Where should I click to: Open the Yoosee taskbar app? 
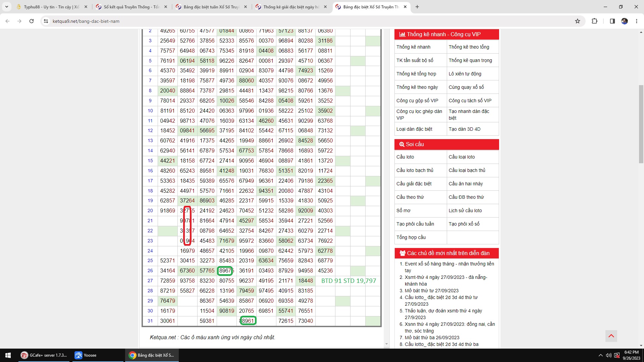point(90,355)
